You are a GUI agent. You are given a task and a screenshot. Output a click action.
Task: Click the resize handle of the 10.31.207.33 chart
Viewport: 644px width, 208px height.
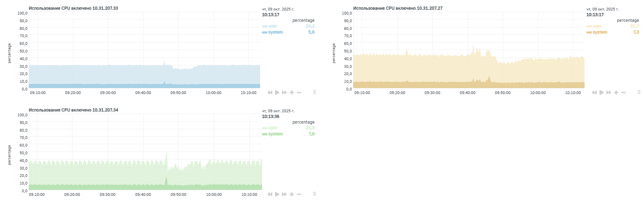coord(314,92)
